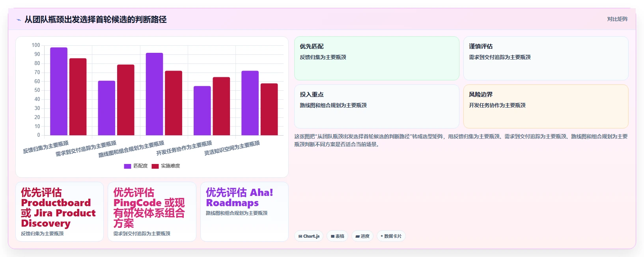Open the 优先评估 Productboard 或 Jira Product Discovery card
The image size is (644, 257).
tap(60, 212)
